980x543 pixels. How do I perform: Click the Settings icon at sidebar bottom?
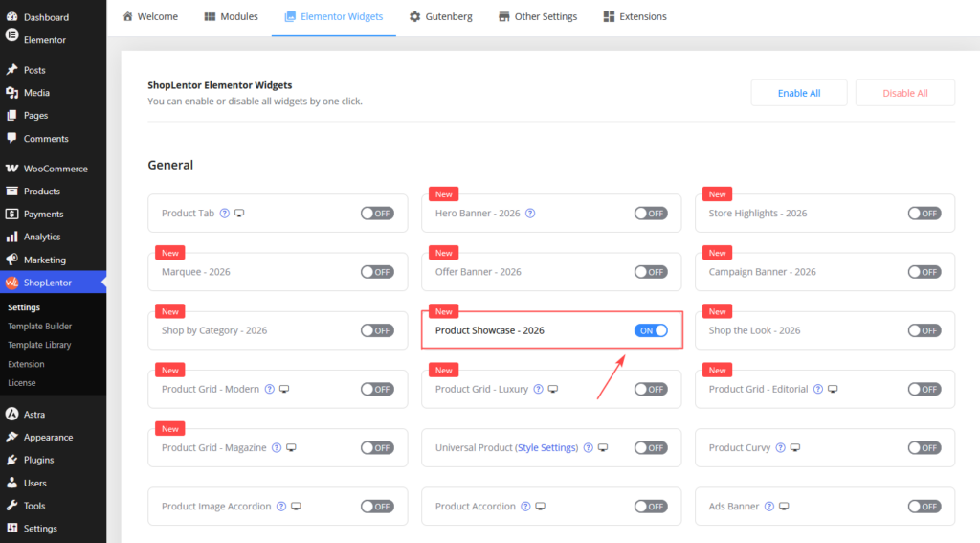(11, 528)
